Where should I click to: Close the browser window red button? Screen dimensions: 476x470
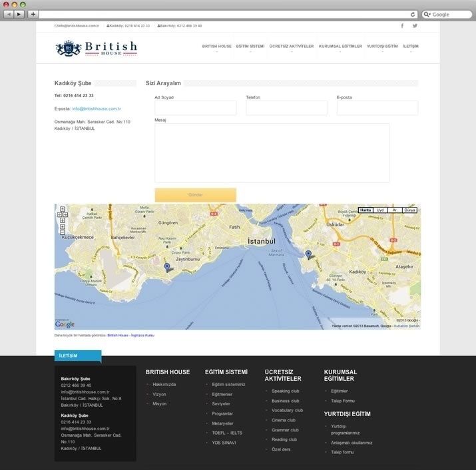[x=6, y=5]
